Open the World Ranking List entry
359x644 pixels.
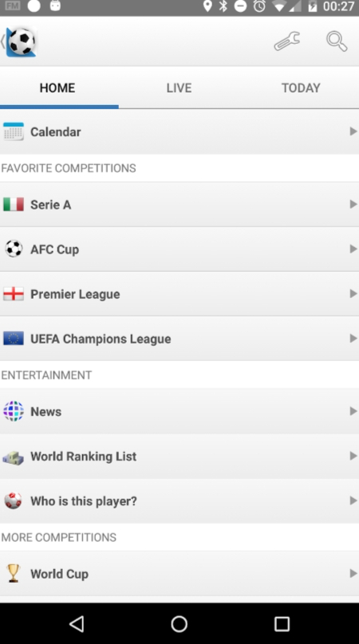point(179,457)
